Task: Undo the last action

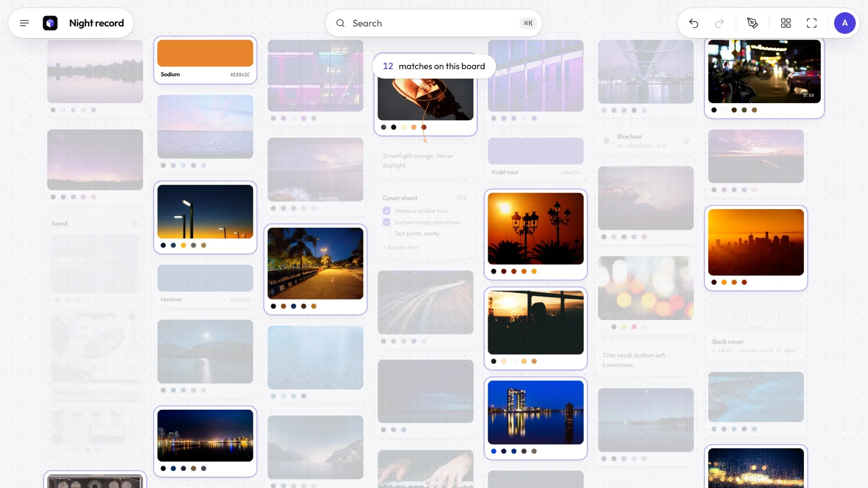Action: 693,23
